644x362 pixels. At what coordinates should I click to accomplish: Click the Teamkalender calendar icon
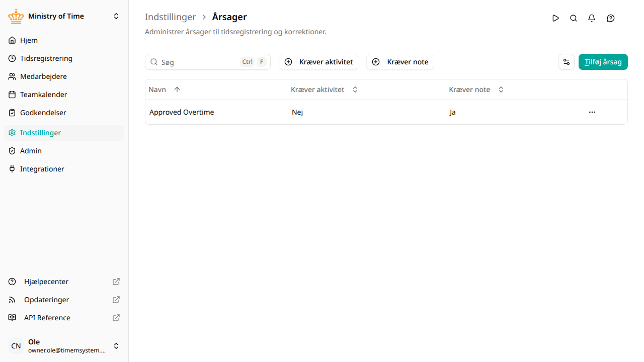pos(12,95)
